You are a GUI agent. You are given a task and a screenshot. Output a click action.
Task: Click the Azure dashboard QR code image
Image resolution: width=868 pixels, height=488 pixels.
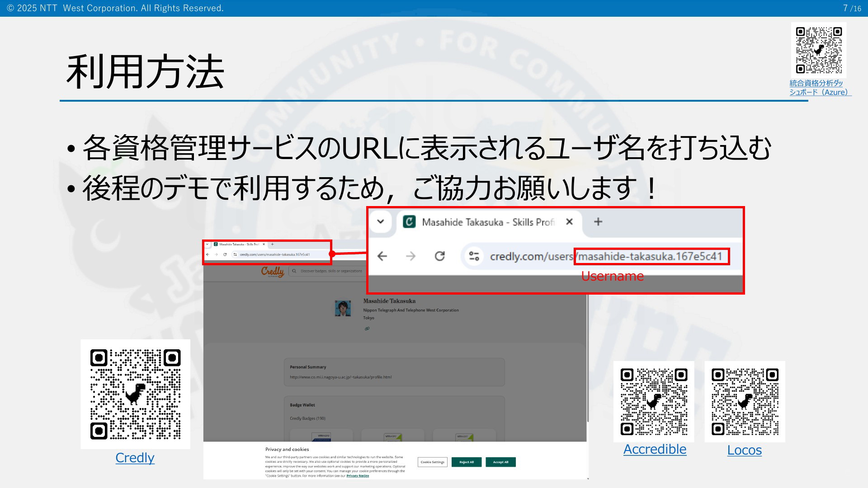point(819,50)
